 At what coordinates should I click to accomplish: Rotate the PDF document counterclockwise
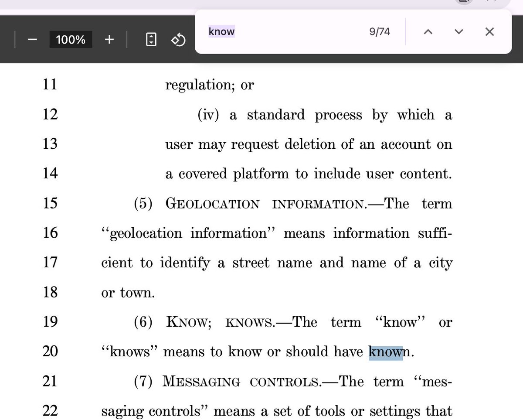(x=178, y=40)
